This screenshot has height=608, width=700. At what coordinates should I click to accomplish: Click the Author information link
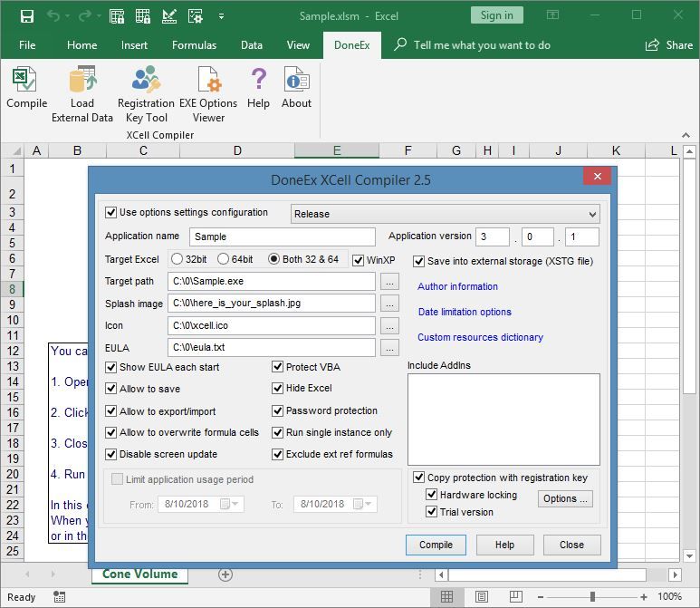point(457,286)
